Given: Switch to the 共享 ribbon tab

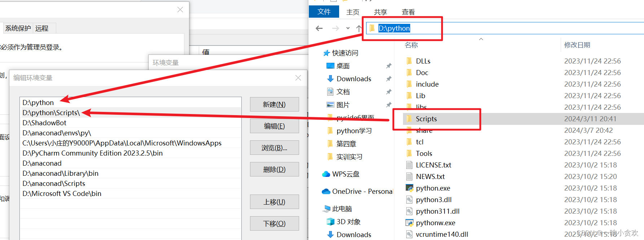Looking at the screenshot, I should coord(381,12).
